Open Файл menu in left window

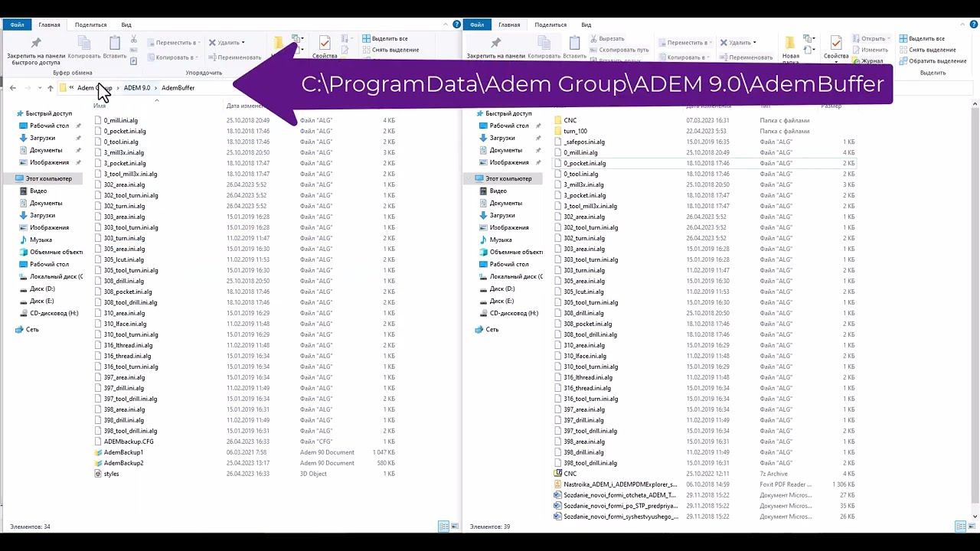coord(17,24)
